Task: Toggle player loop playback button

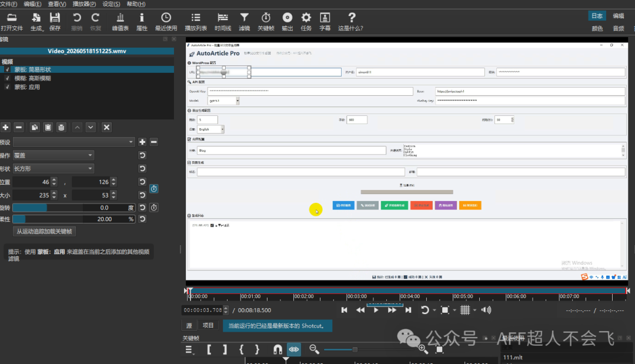Action: (425, 310)
